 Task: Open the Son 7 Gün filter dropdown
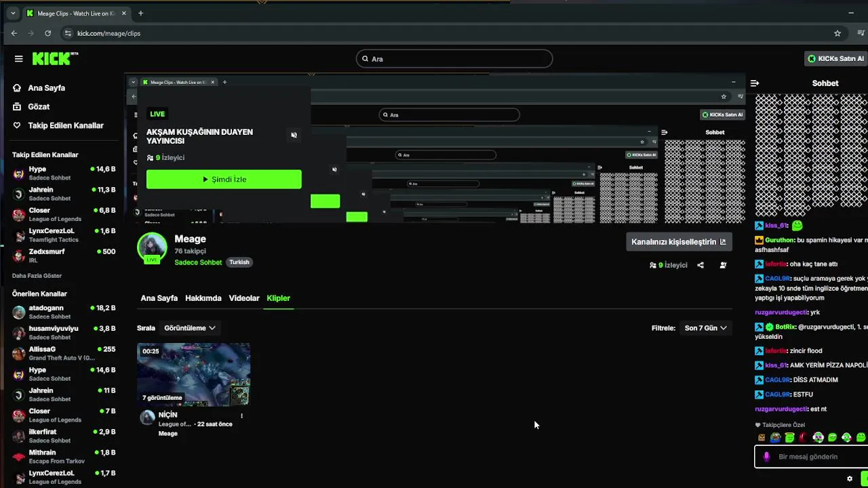[x=705, y=328]
